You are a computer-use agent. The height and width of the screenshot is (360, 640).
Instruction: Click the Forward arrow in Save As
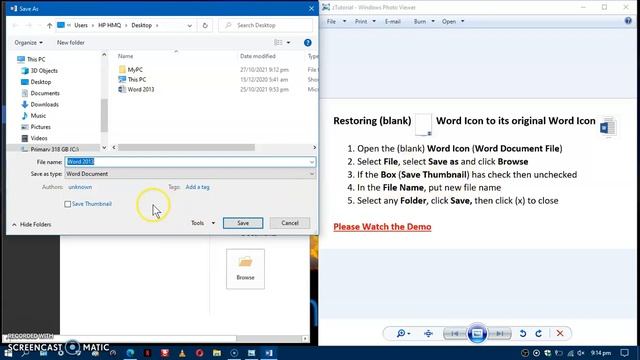tap(29, 25)
